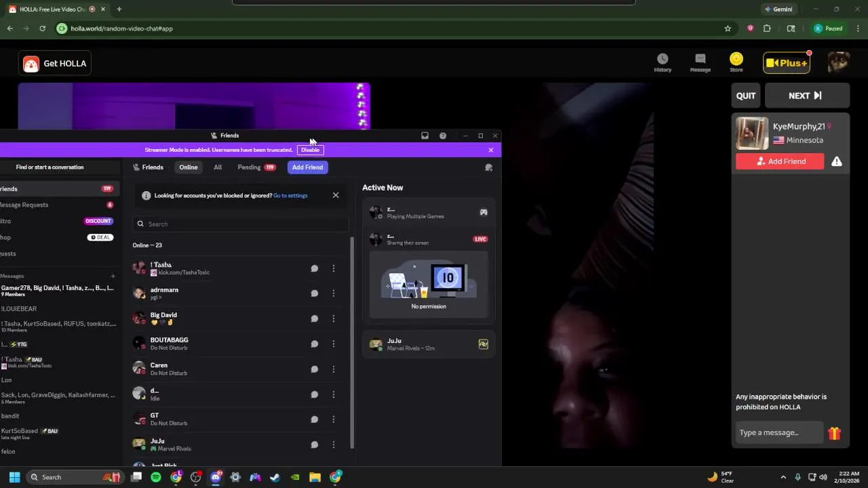
Task: Quit the current video chat
Action: click(x=746, y=96)
